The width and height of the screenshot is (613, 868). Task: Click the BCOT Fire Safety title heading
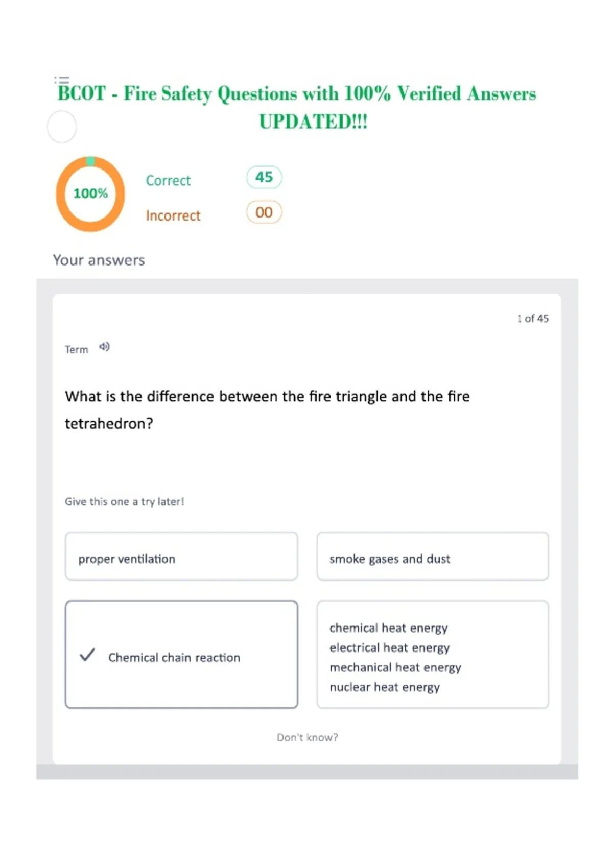coord(297,107)
